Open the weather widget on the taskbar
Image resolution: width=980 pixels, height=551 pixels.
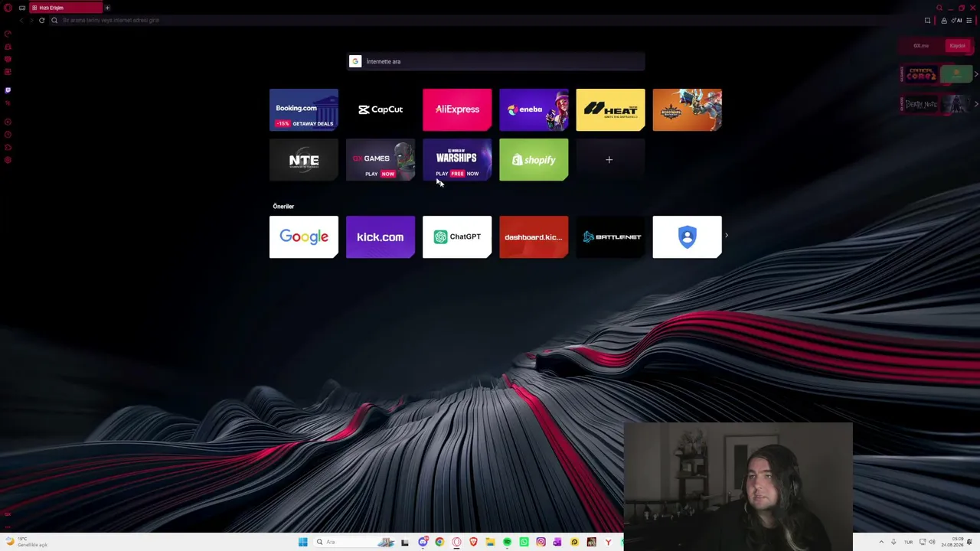[x=26, y=542]
